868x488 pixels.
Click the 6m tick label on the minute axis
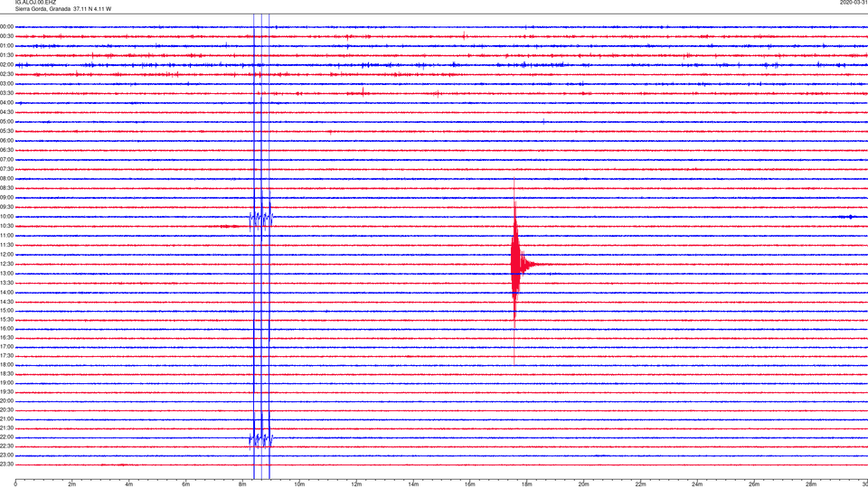click(x=185, y=484)
